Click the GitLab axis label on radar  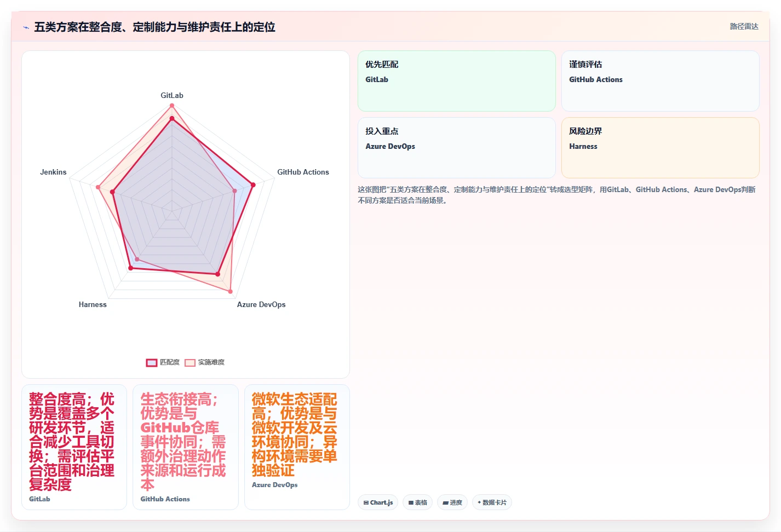coord(172,95)
